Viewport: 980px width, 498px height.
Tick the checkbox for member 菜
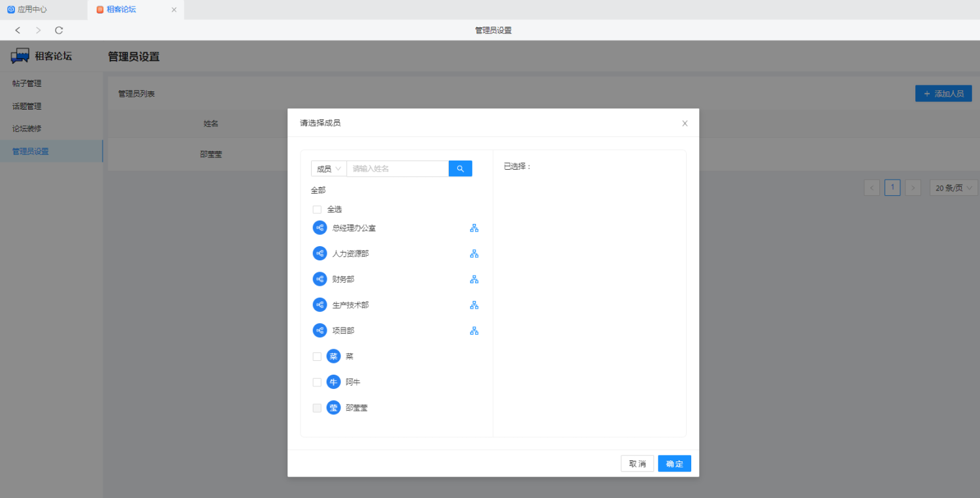pos(317,356)
